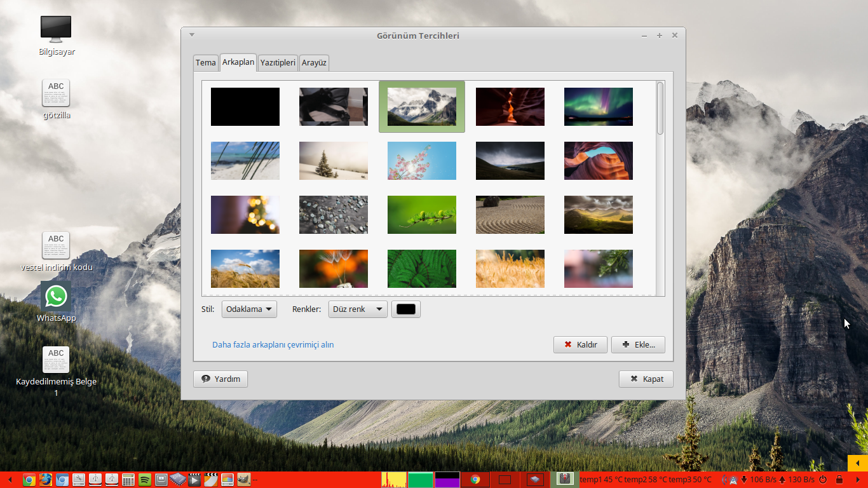Click the purple system monitor graph applet
This screenshot has height=488, width=868.
pos(447,480)
